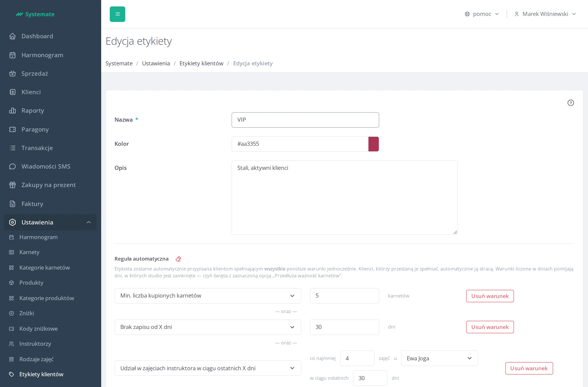Remove the Brak zapisu condition with Usuń warunek
This screenshot has width=588, height=387.
(x=490, y=327)
